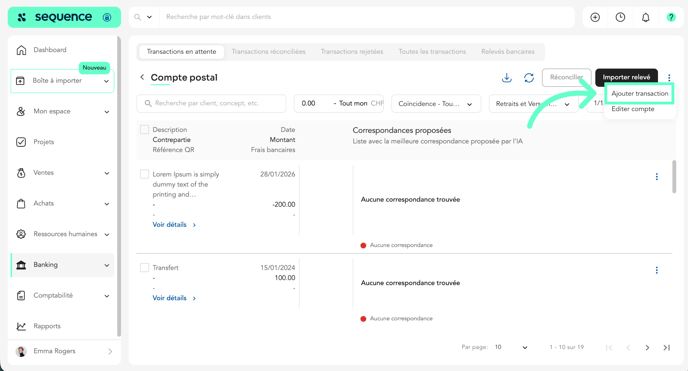
Task: Open Emma Rogers profile chevron
Action: click(110, 351)
